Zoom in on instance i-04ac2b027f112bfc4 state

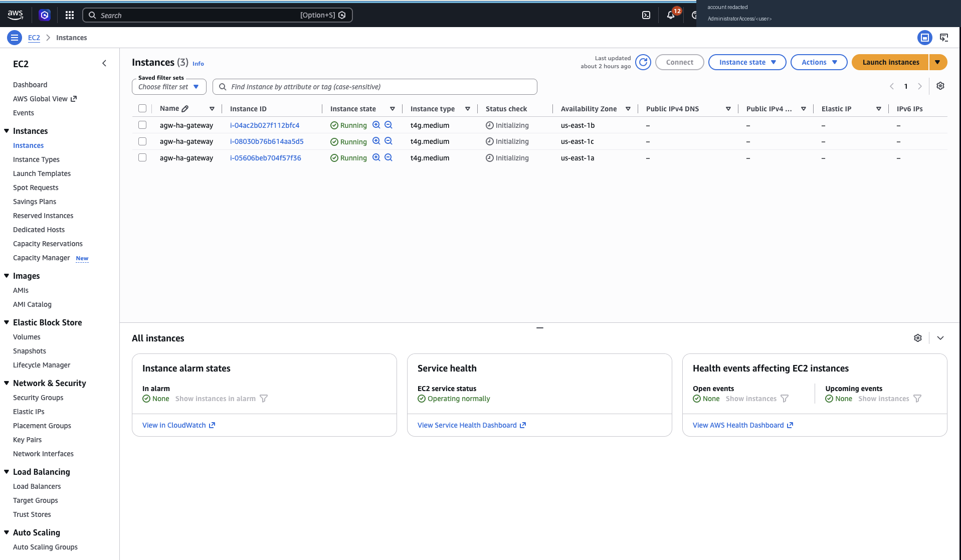click(x=376, y=125)
